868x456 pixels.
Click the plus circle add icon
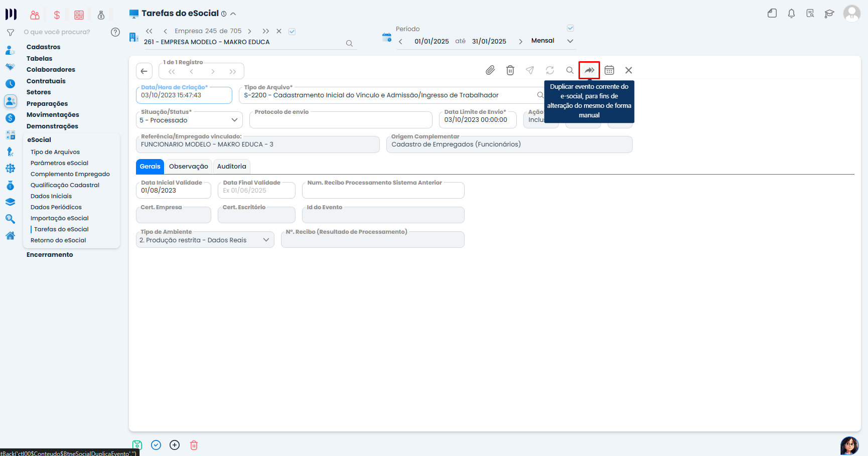pos(175,445)
